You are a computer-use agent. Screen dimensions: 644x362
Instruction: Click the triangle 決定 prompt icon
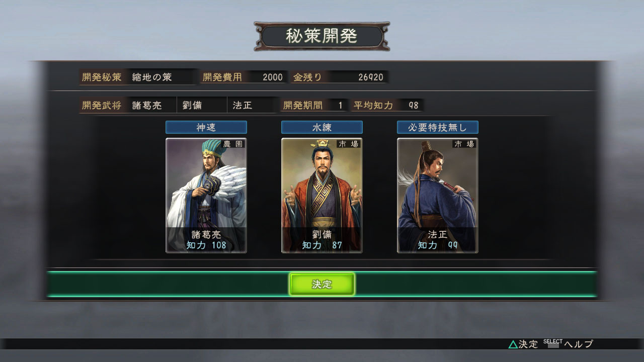513,344
